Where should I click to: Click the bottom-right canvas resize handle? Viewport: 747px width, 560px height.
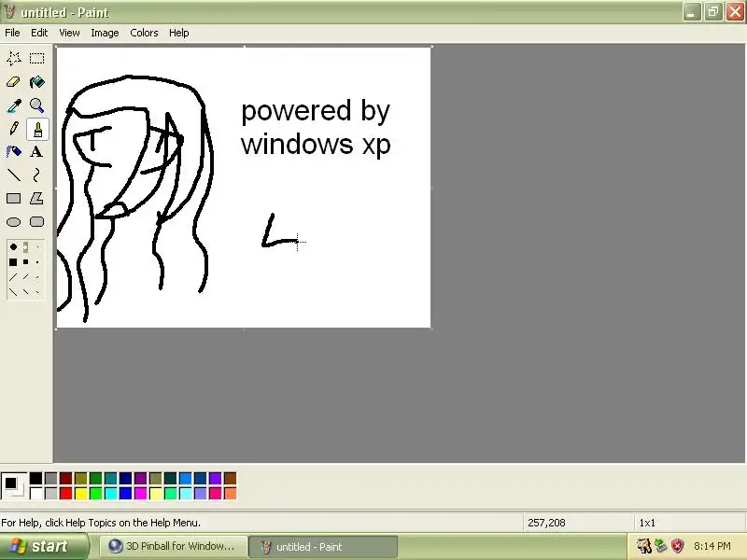click(x=431, y=329)
